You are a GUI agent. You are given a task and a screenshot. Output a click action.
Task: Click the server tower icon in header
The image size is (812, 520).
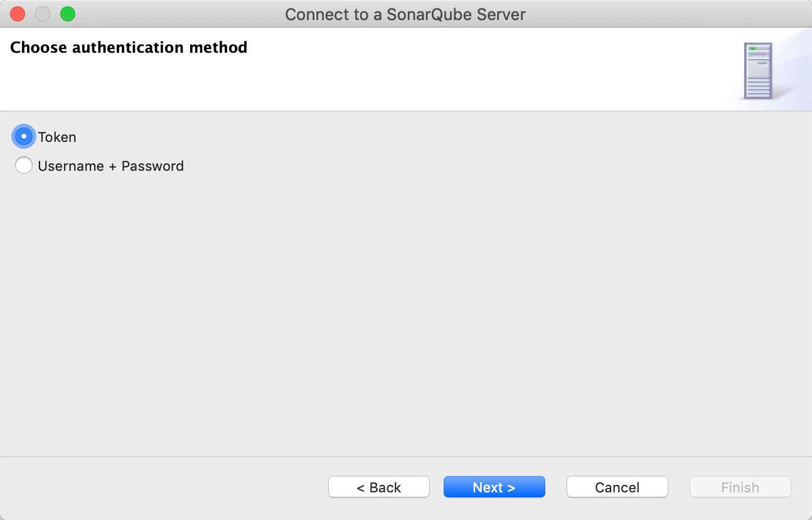coord(757,70)
